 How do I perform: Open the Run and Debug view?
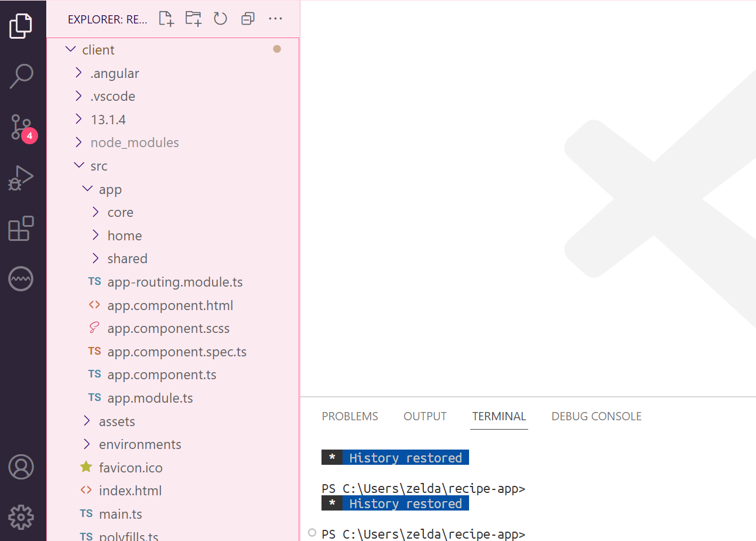(x=21, y=178)
